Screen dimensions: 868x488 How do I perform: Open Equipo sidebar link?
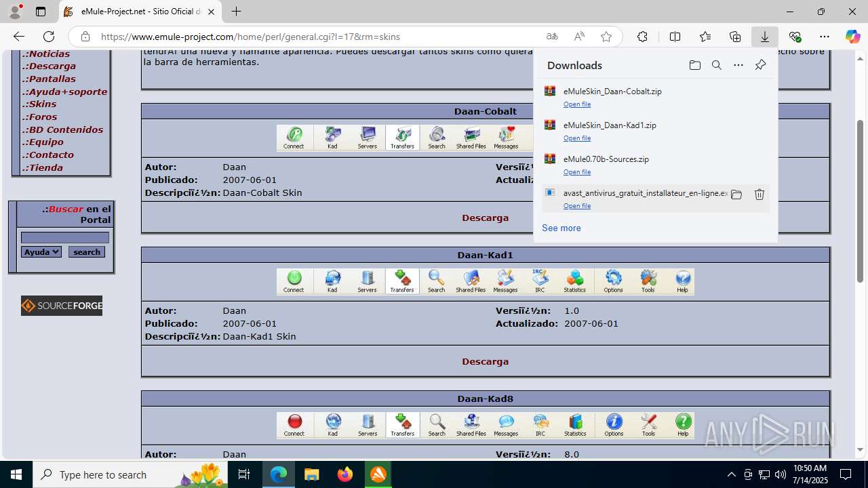43,142
